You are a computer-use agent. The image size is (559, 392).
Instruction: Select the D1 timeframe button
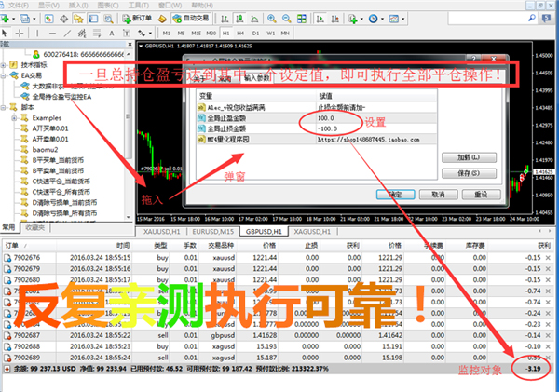255,34
